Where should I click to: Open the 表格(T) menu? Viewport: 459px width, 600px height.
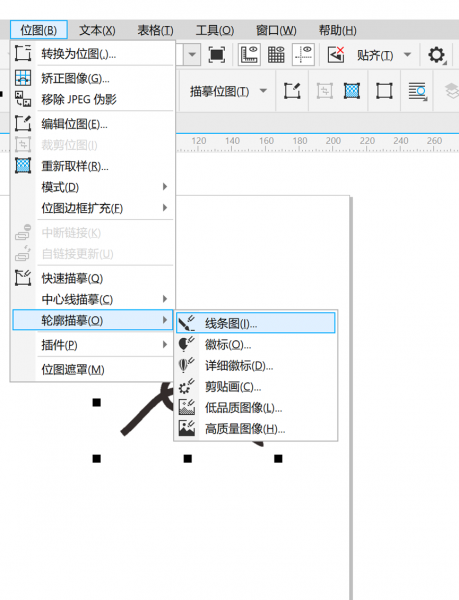tap(155, 30)
